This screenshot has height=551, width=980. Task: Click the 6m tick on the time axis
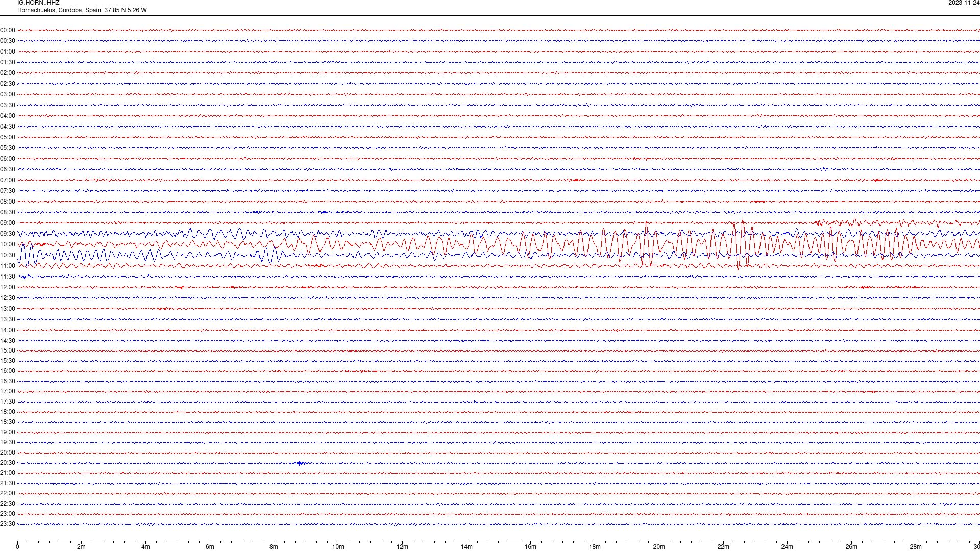210,547
